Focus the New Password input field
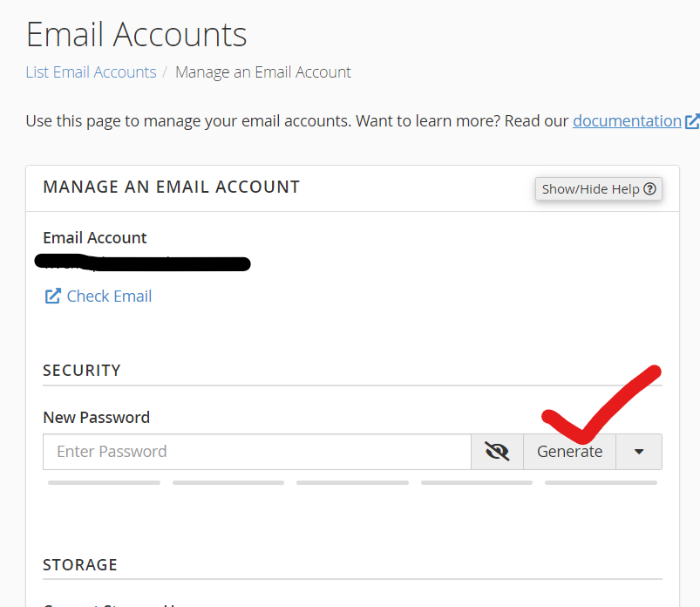 tap(257, 452)
